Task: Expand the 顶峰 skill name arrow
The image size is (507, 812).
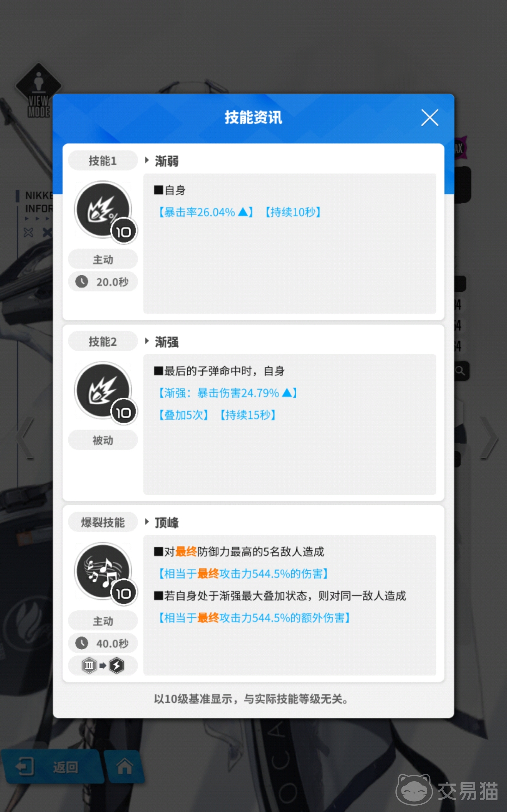Action: click(x=147, y=522)
